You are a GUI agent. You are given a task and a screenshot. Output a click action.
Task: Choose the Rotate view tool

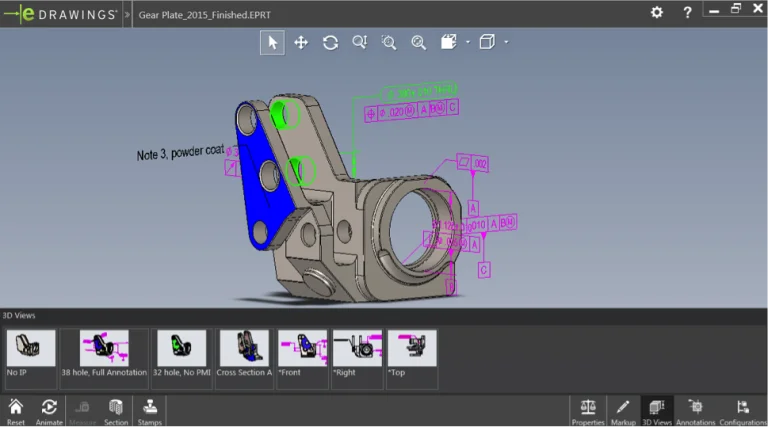pyautogui.click(x=330, y=42)
